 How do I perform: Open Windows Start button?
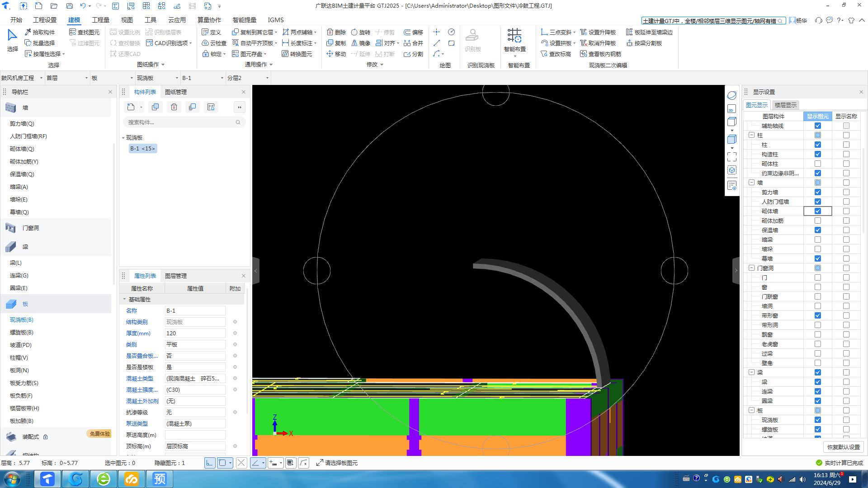12,479
